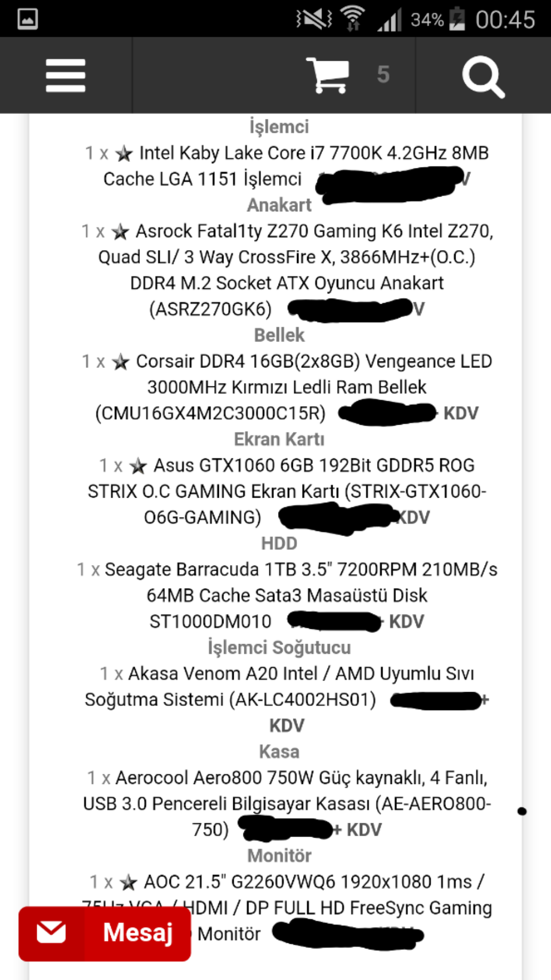551x980 pixels.
Task: Tap the star beside Asrock Fatal1ty motherboard
Action: 120,232
